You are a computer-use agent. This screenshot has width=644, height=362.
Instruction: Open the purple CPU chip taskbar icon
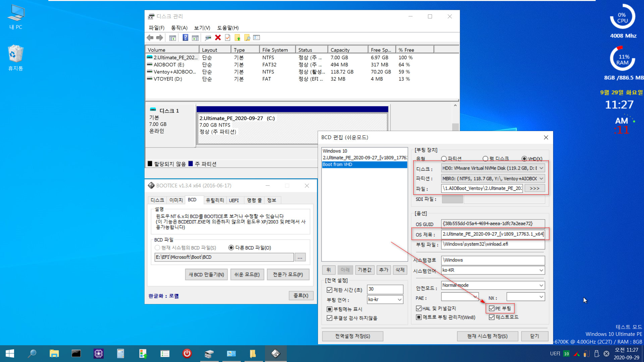[x=98, y=353]
